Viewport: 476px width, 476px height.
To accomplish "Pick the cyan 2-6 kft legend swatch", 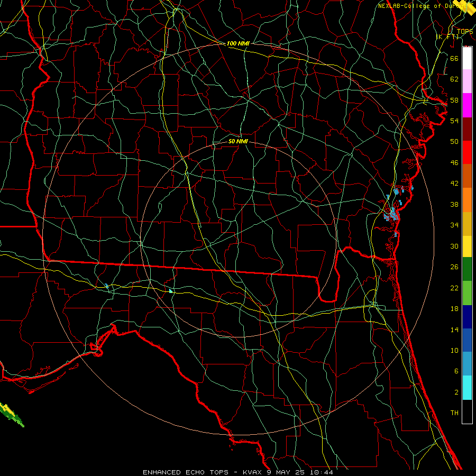I will [467, 388].
